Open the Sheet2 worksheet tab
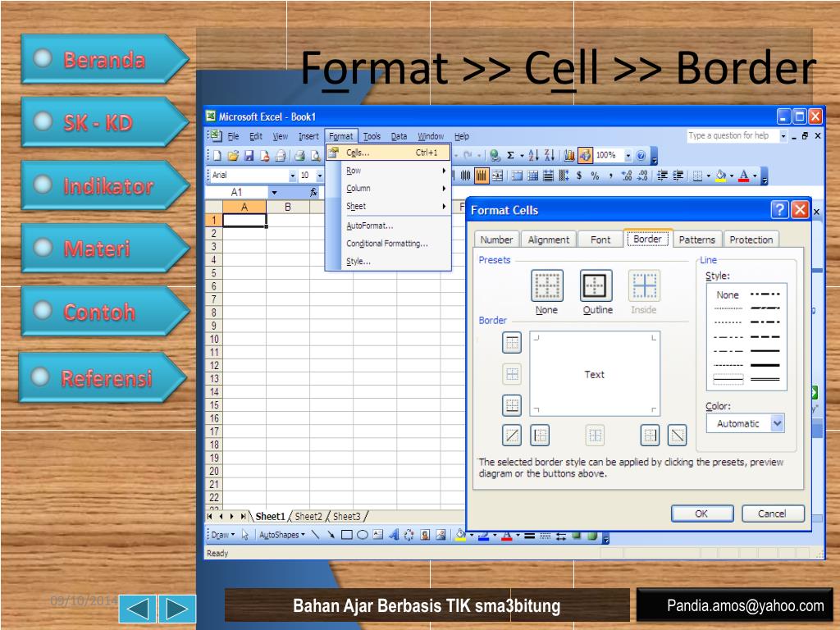The image size is (840, 630). [308, 517]
